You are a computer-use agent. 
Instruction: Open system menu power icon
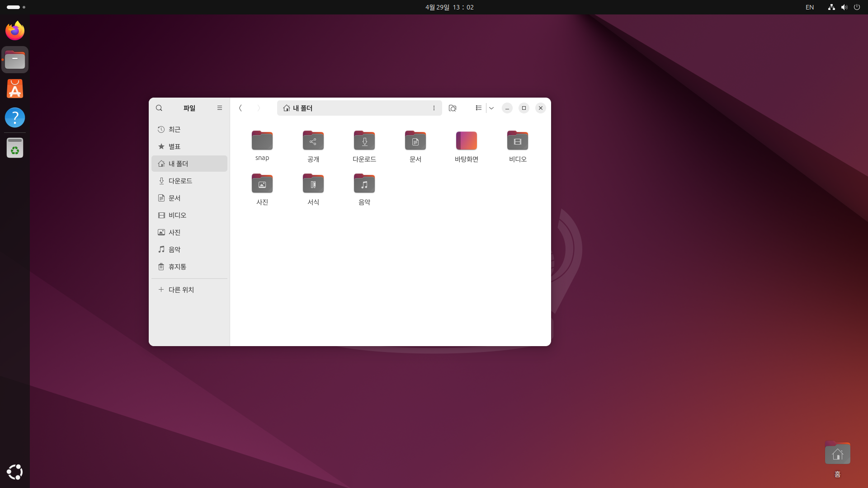857,7
